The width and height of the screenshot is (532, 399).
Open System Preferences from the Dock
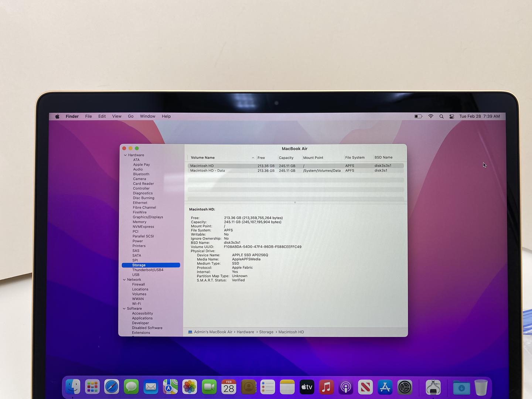pyautogui.click(x=405, y=387)
